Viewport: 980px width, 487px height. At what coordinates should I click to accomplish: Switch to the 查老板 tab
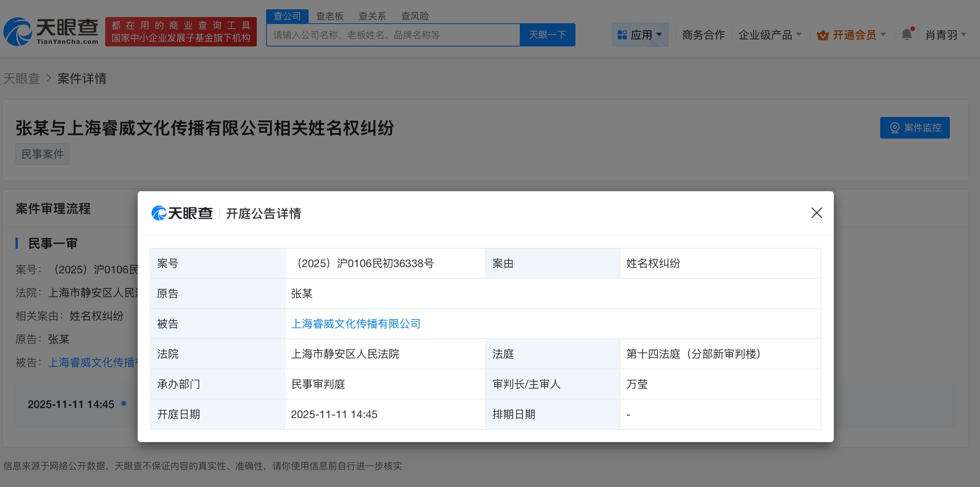point(330,15)
